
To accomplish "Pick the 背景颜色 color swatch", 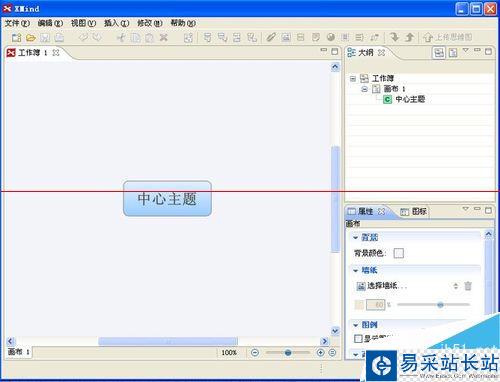I will 399,253.
